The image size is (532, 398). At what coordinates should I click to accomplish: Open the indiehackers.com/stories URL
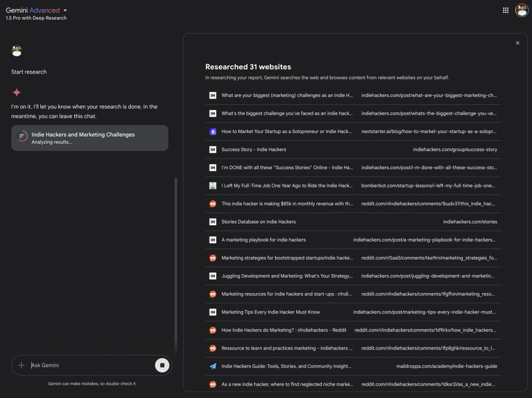pyautogui.click(x=470, y=221)
